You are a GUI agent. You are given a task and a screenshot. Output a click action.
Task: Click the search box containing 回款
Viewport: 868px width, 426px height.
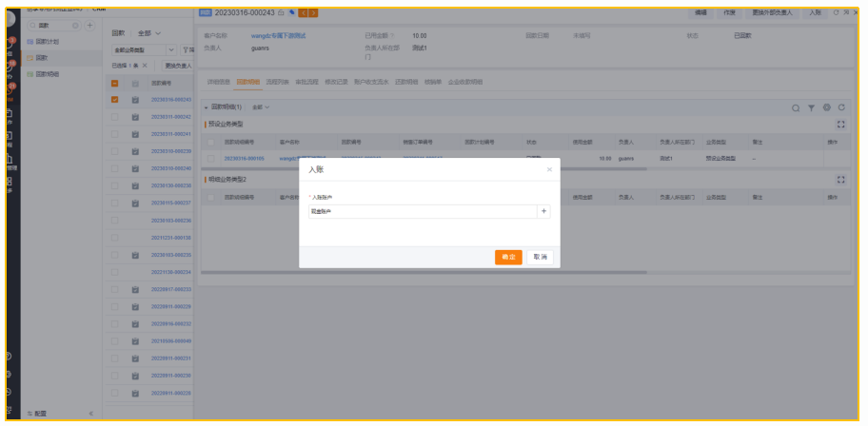click(x=54, y=26)
